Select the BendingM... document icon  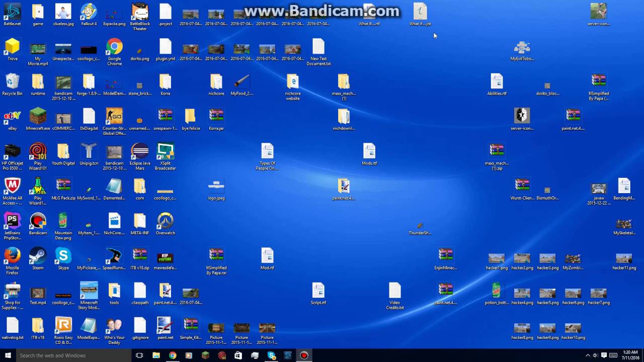click(x=624, y=189)
